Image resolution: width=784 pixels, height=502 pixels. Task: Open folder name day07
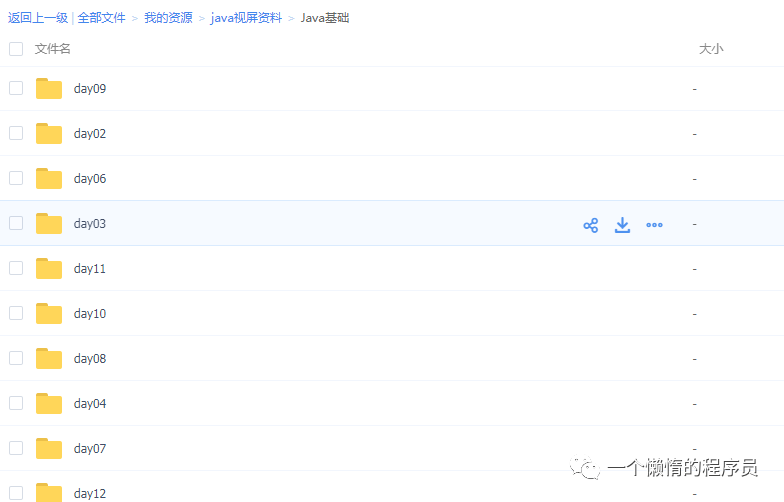tap(90, 449)
